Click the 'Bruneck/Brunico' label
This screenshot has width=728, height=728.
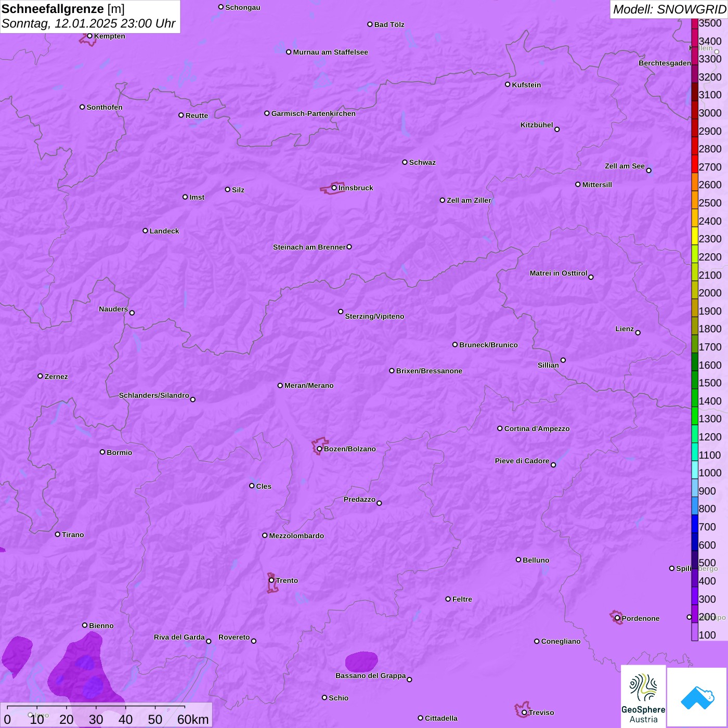click(x=489, y=345)
